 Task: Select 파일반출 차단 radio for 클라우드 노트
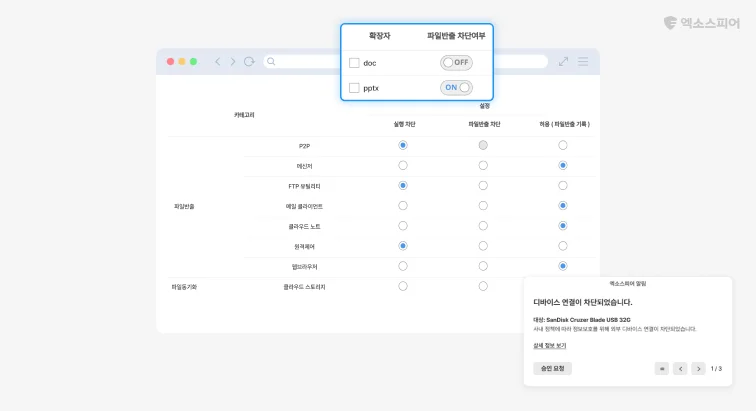(x=483, y=226)
